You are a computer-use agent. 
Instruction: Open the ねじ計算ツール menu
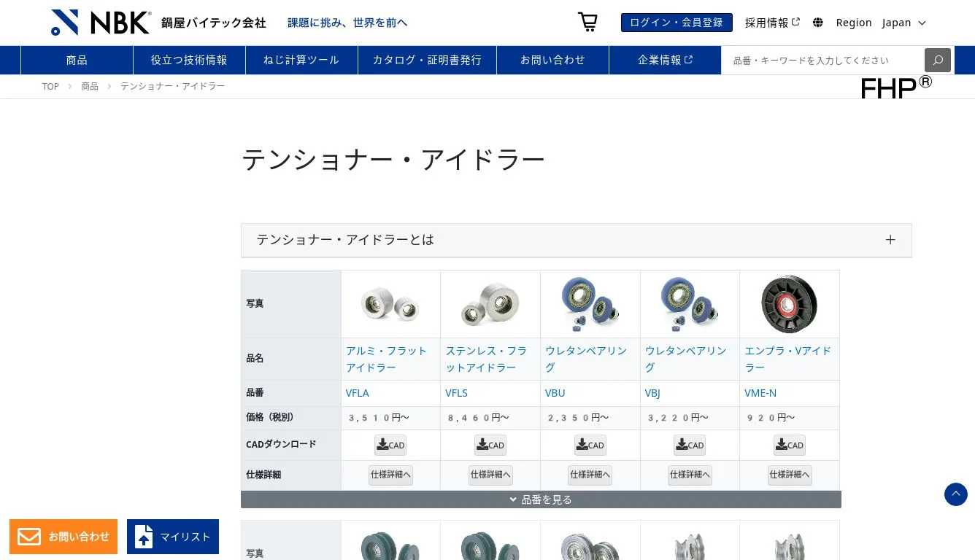tap(301, 60)
